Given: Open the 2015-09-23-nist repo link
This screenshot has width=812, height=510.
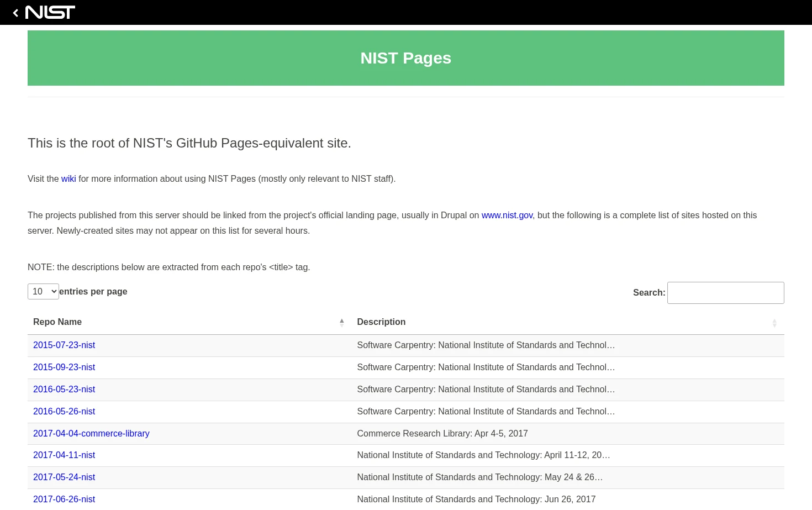Looking at the screenshot, I should [x=64, y=367].
